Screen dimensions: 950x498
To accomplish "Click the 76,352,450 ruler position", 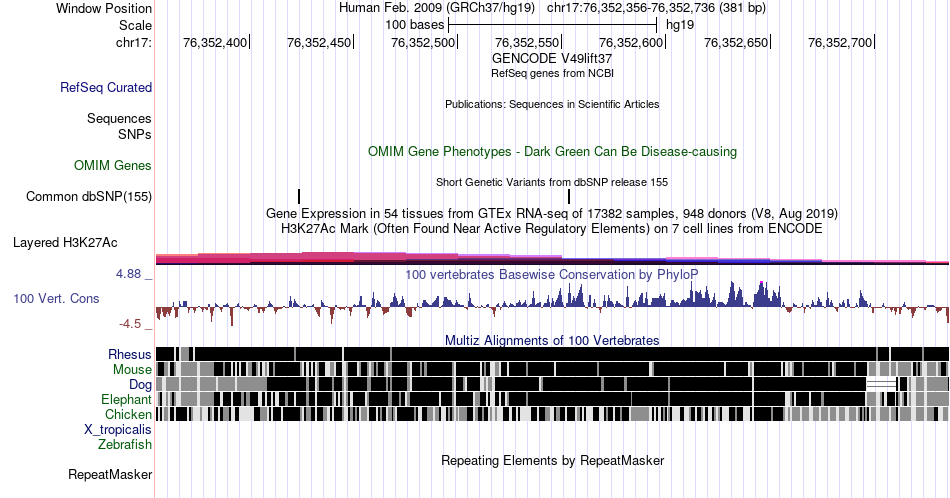I will tap(319, 42).
